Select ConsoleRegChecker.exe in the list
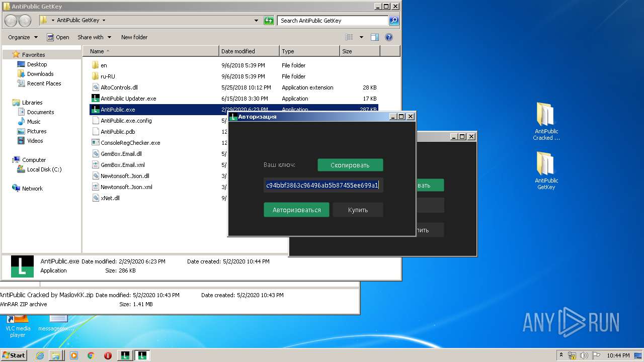Screen dimensions: 644x362 130,143
